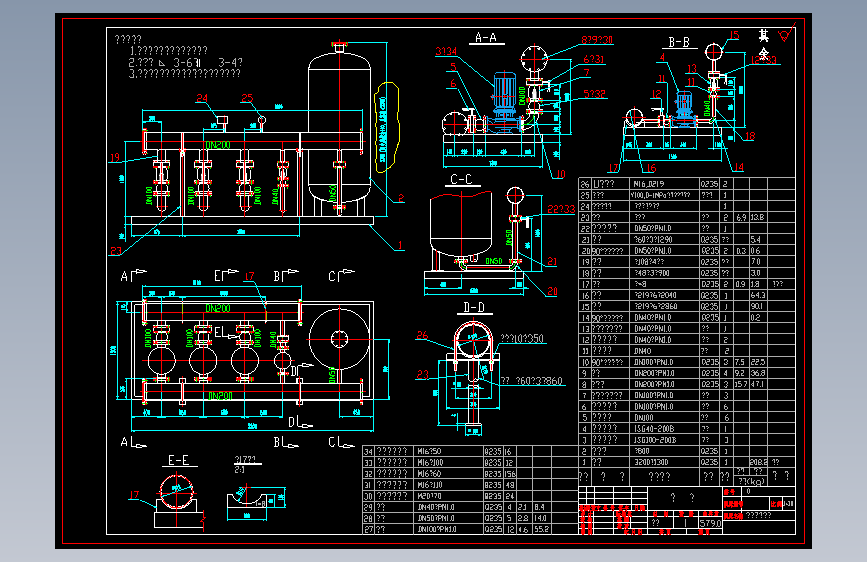The width and height of the screenshot is (867, 562).
Task: Select the D-D section view title
Action: tap(474, 308)
